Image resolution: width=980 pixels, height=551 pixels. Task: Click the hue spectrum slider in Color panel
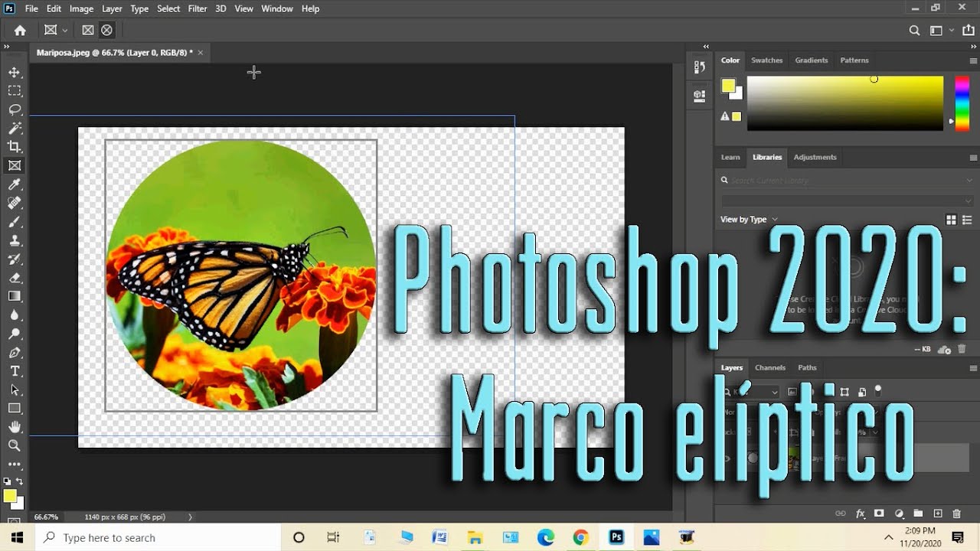[x=962, y=103]
